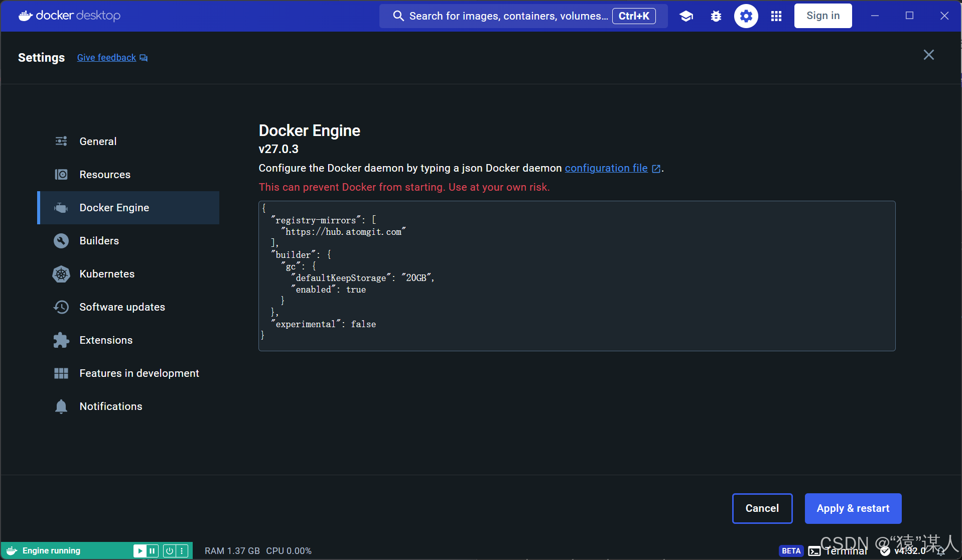
Task: Open the Builders settings section
Action: [128, 241]
